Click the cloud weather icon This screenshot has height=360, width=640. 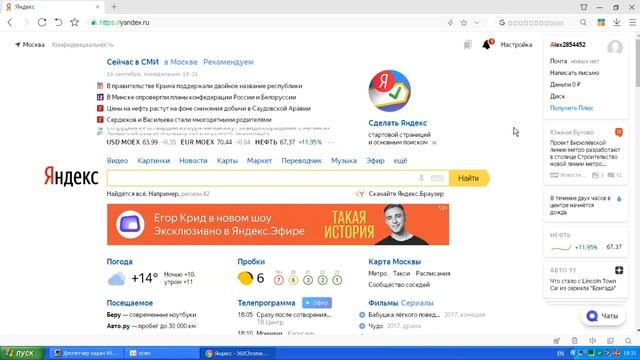coord(116,279)
